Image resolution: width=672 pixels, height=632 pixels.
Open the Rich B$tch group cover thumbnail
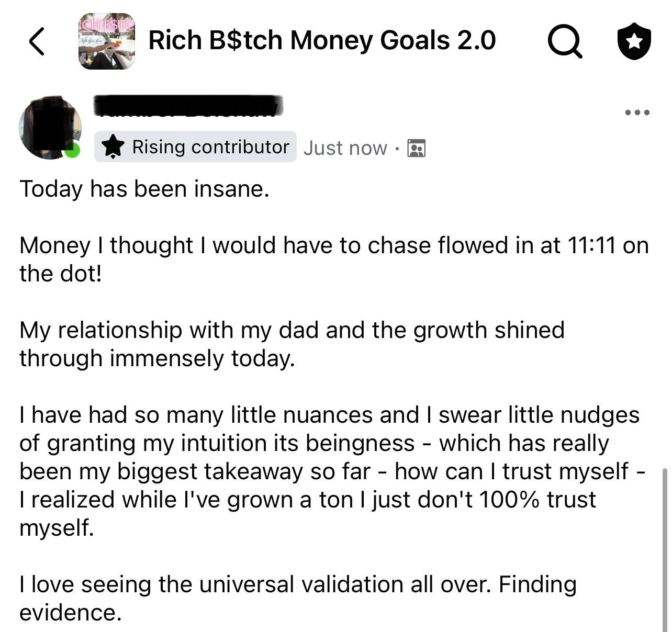click(107, 41)
